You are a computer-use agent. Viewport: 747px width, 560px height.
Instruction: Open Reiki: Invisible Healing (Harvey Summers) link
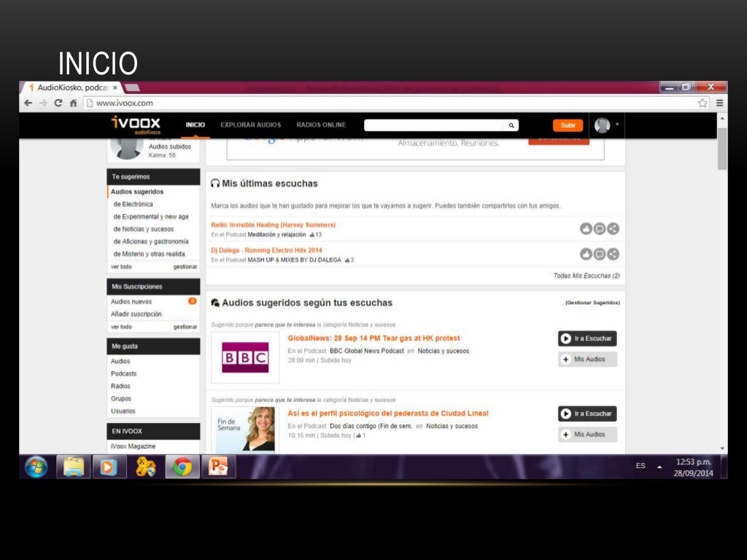(x=273, y=225)
